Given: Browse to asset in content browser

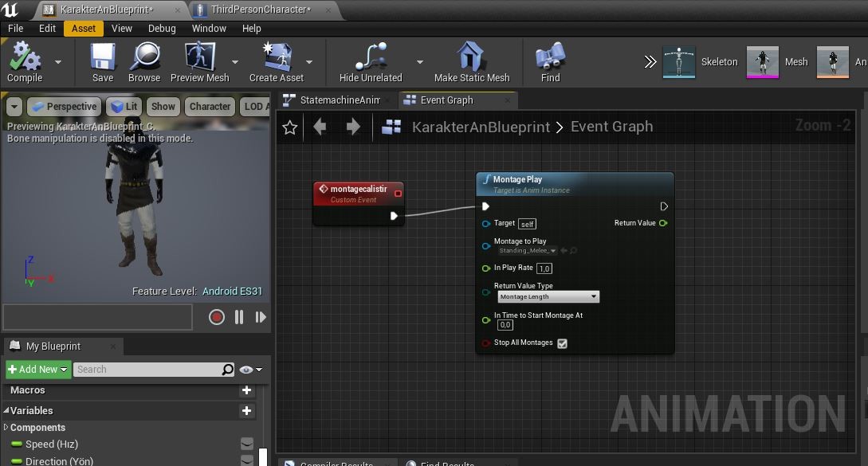Looking at the screenshot, I should click(x=144, y=62).
